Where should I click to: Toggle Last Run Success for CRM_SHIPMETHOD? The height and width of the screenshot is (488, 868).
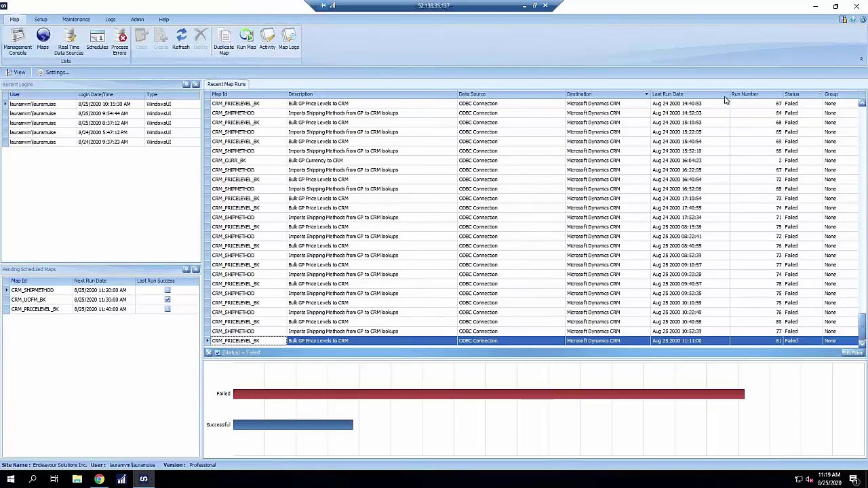click(167, 290)
